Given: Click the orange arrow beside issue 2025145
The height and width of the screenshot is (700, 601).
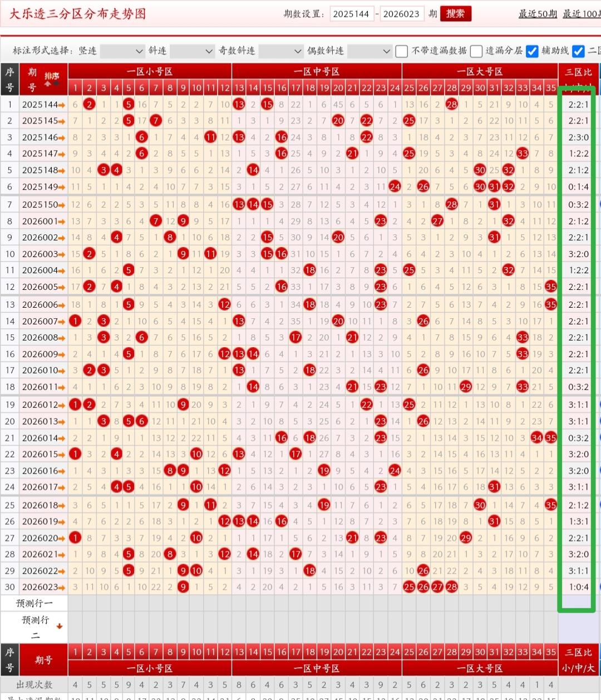Looking at the screenshot, I should tap(62, 121).
